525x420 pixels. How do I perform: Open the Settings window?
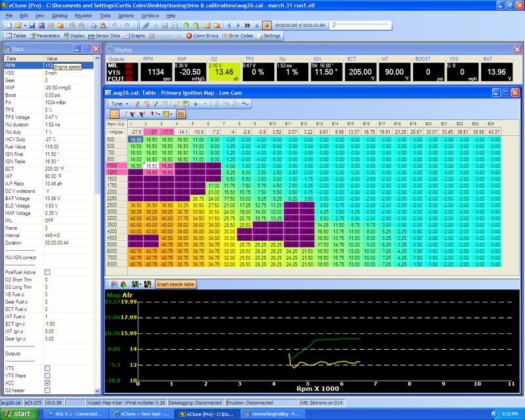point(268,35)
